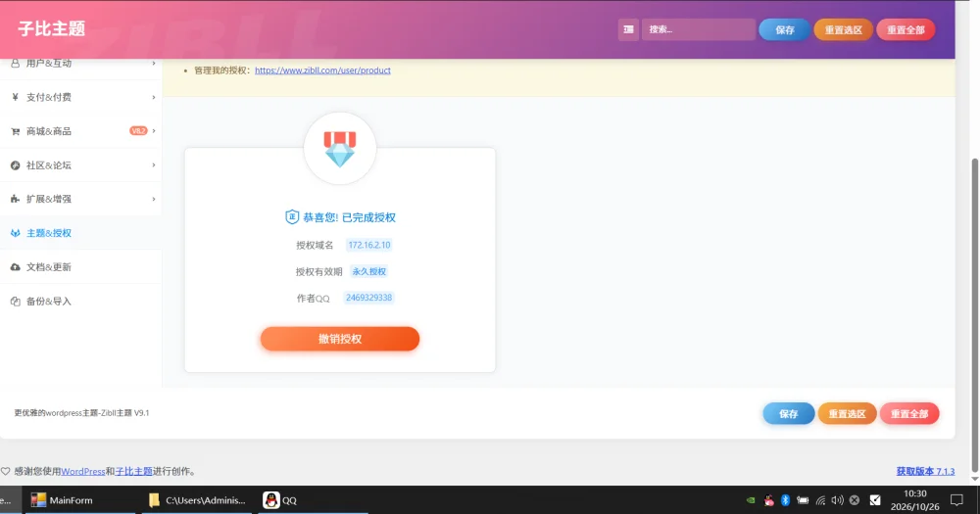Click the top 保存 button
This screenshot has height=514, width=980.
tap(784, 29)
